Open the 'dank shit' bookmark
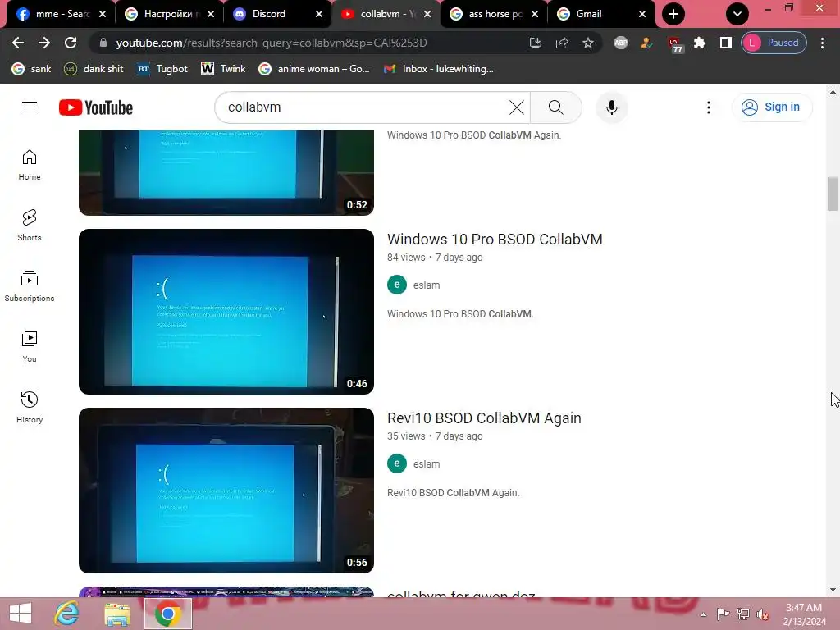 coord(94,69)
